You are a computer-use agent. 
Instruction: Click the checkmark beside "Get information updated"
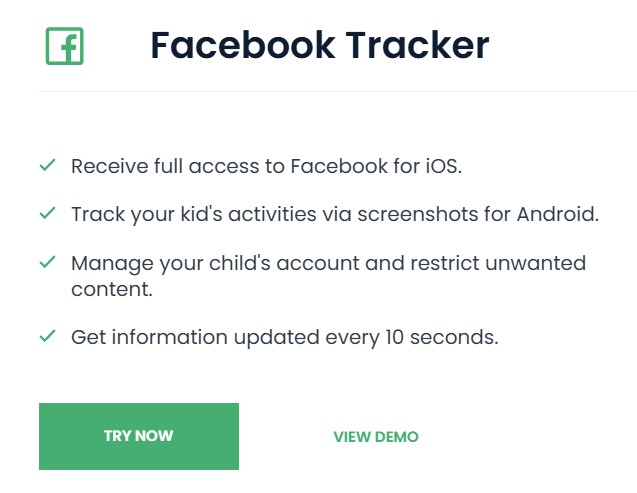click(47, 337)
